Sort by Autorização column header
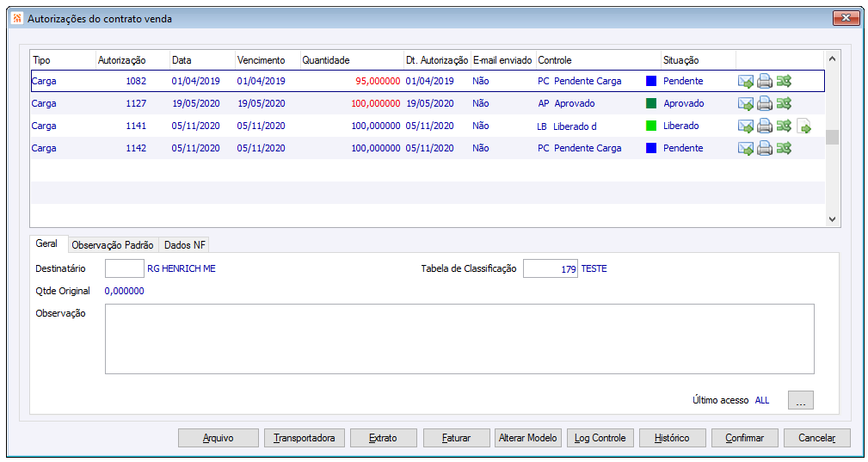 pos(132,60)
